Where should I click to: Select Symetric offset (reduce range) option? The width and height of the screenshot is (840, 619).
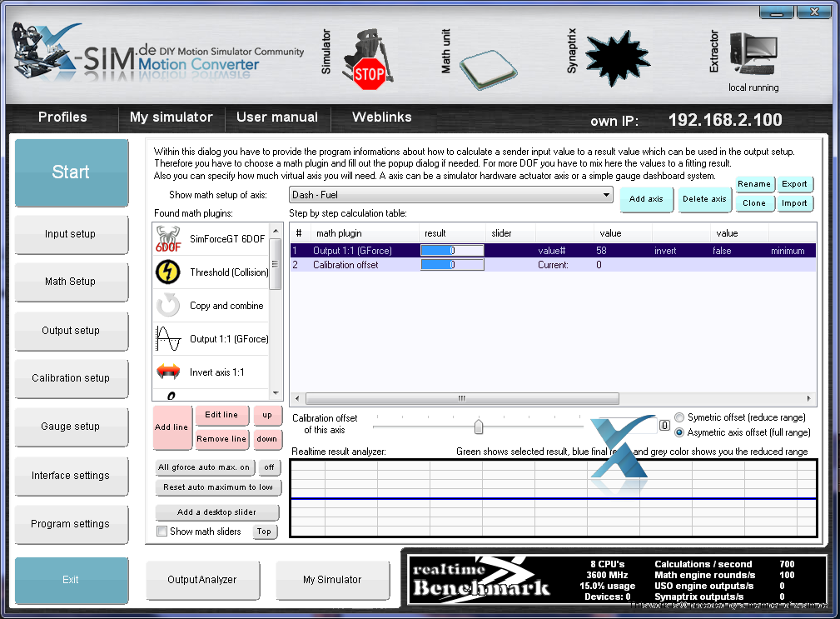pyautogui.click(x=679, y=417)
